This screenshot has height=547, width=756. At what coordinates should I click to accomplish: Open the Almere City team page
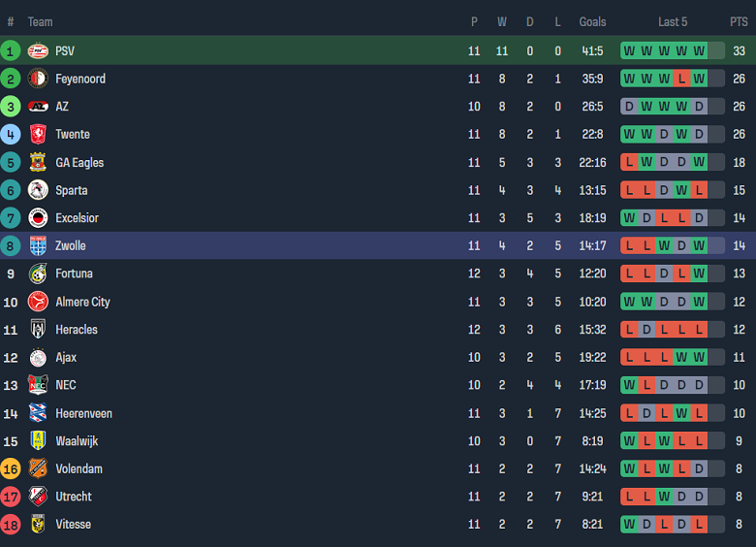click(x=82, y=302)
